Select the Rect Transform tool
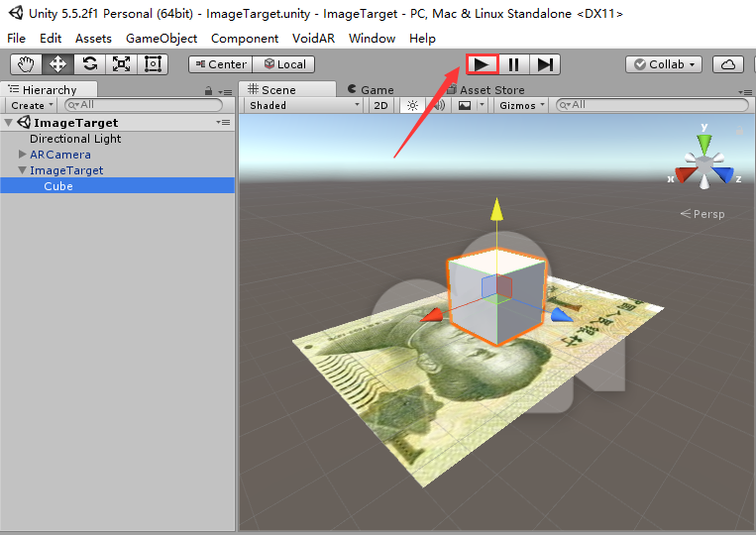This screenshot has width=756, height=535. 153,64
